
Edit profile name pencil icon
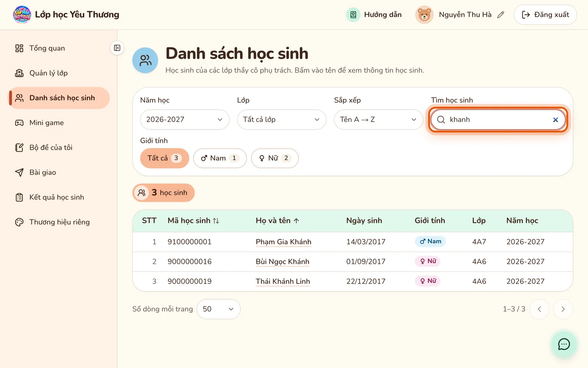pos(501,15)
